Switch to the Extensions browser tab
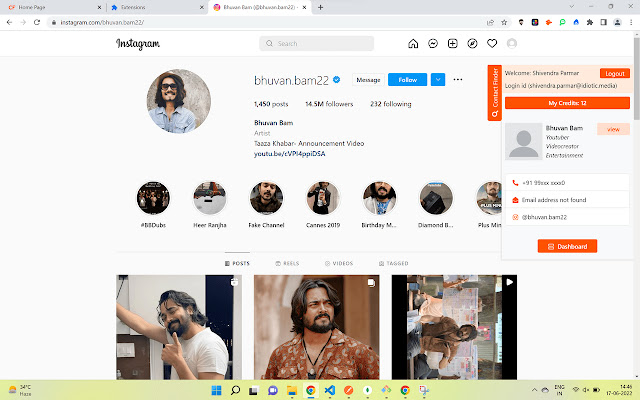 (x=157, y=7)
